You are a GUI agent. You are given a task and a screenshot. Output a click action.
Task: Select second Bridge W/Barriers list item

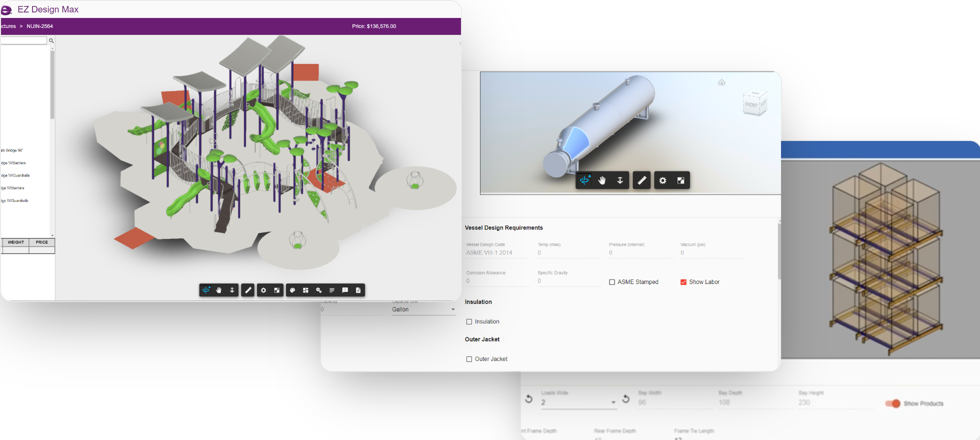pyautogui.click(x=12, y=188)
